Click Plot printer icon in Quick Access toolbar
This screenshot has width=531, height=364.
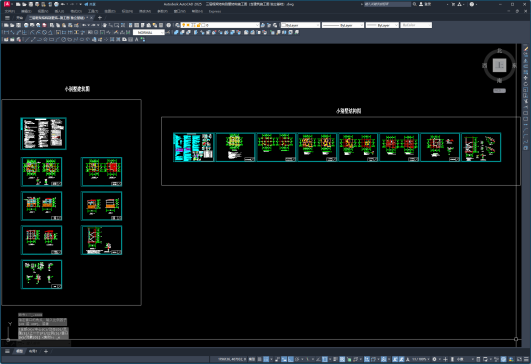[x=56, y=4]
